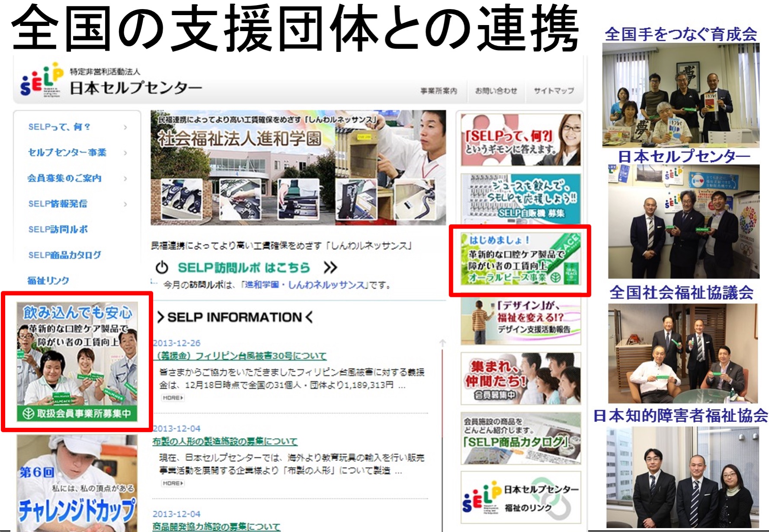Viewport: 769px width, 532px height.
Task: Click MORE under the Philippines typhoon news
Action: pyautogui.click(x=173, y=398)
